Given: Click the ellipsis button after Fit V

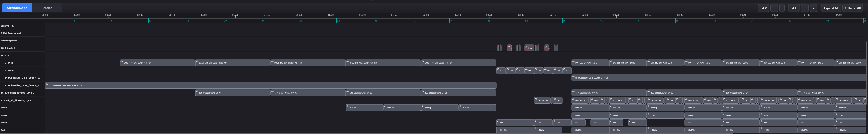Looking at the screenshot, I should click(x=782, y=8).
